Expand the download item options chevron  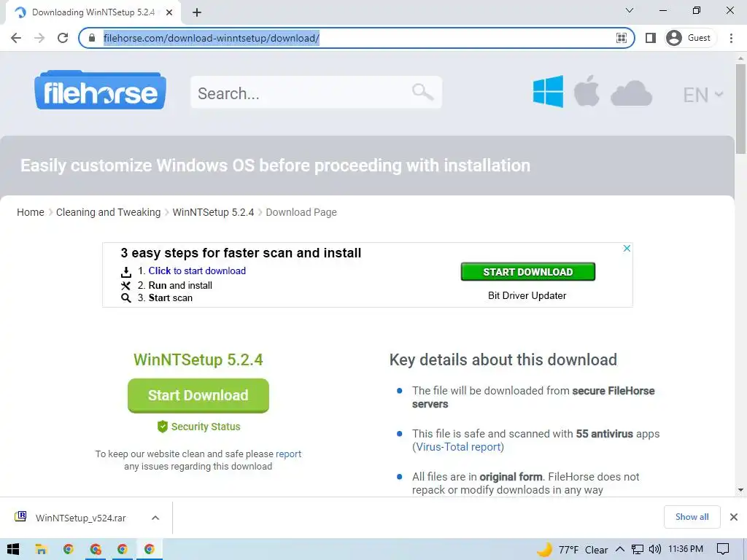[155, 518]
